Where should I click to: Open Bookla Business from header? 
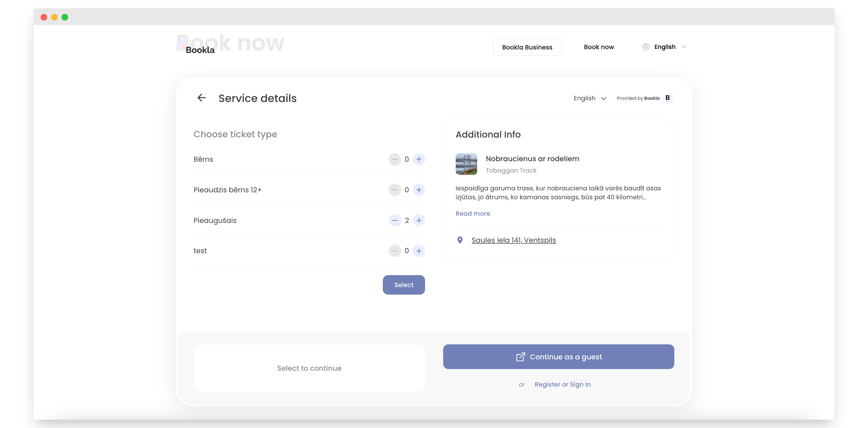(x=527, y=47)
